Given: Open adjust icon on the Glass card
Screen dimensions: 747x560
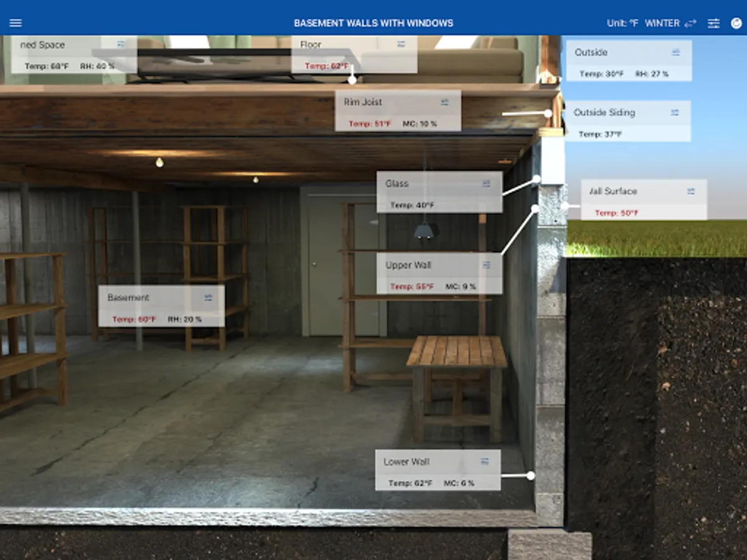Looking at the screenshot, I should (x=486, y=184).
